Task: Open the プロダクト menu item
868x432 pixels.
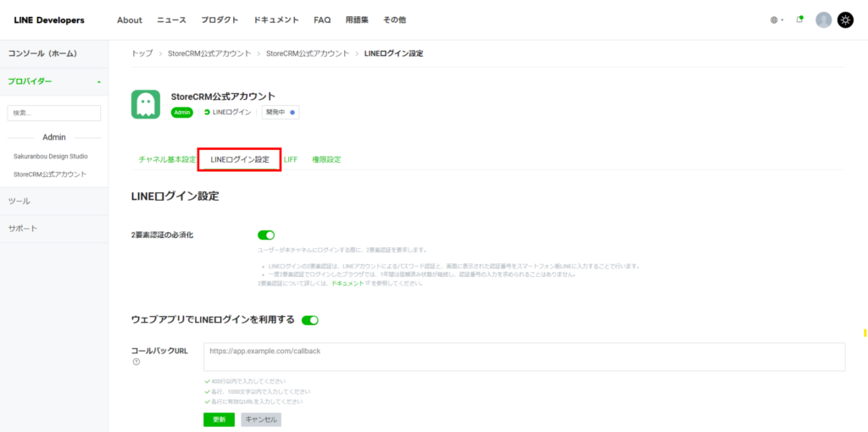Action: coord(220,20)
